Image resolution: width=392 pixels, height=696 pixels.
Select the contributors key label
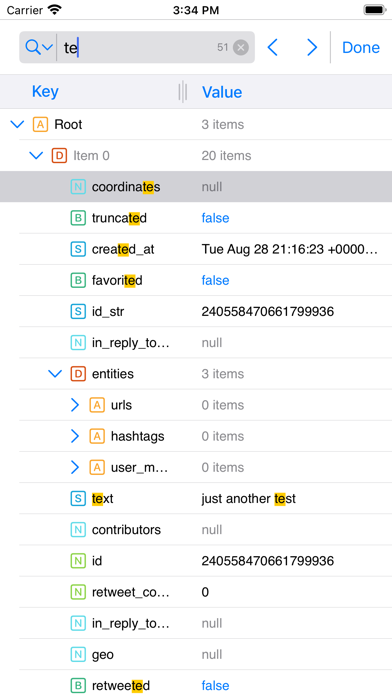(126, 530)
